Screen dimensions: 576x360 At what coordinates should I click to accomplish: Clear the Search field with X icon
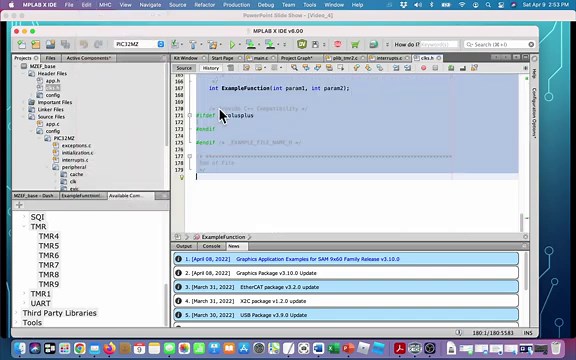[531, 44]
